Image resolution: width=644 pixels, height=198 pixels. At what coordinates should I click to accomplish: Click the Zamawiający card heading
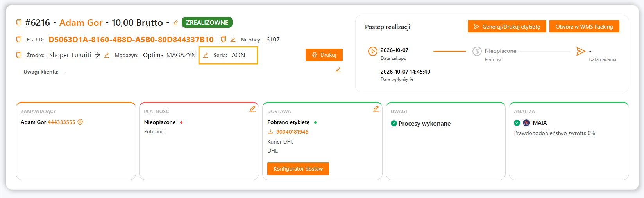pyautogui.click(x=38, y=112)
